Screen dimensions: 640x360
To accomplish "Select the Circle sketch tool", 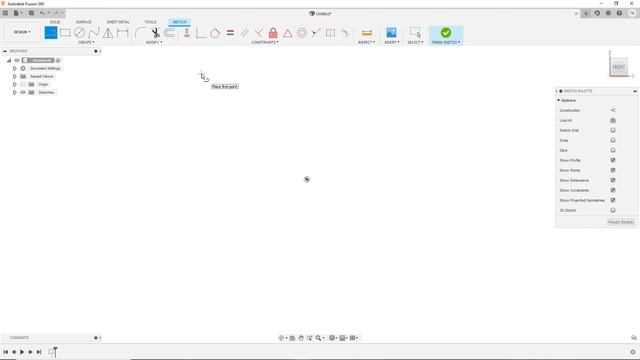I will pyautogui.click(x=80, y=33).
